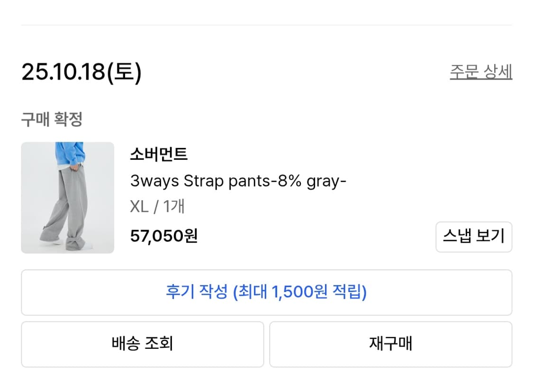Click 재구매 in the bottom right

(391, 344)
